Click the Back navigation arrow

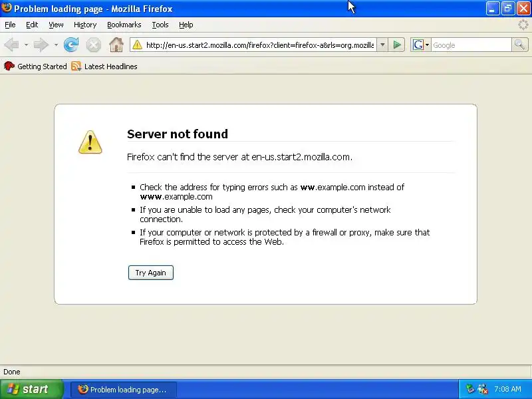12,45
